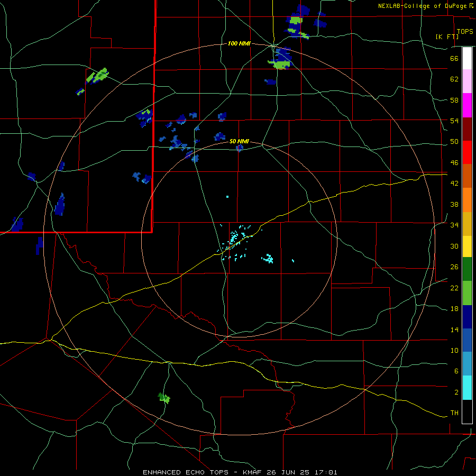Viewport: 476px width, 476px height.
Task: Click the 'TH' legend label
Action: [454, 413]
